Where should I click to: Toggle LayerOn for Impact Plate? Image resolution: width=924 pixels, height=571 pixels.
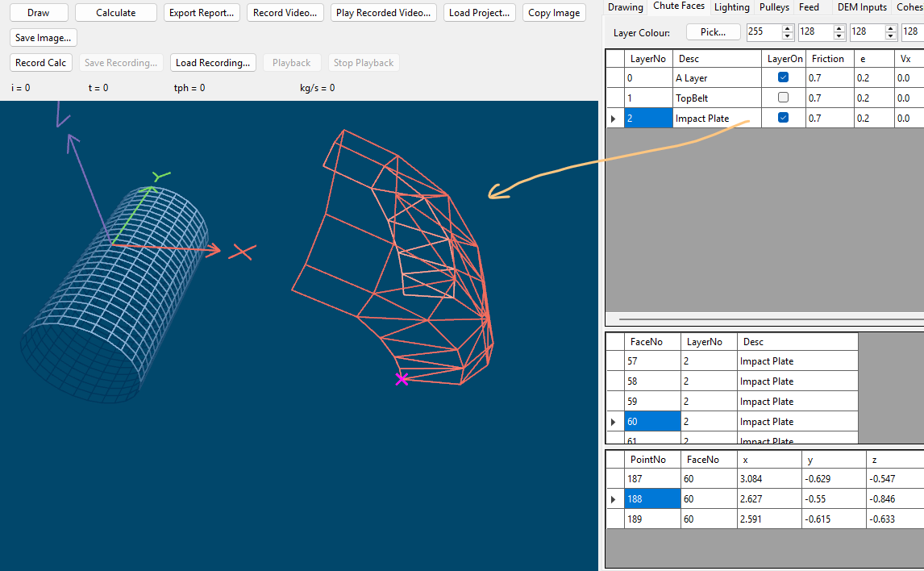tap(783, 117)
